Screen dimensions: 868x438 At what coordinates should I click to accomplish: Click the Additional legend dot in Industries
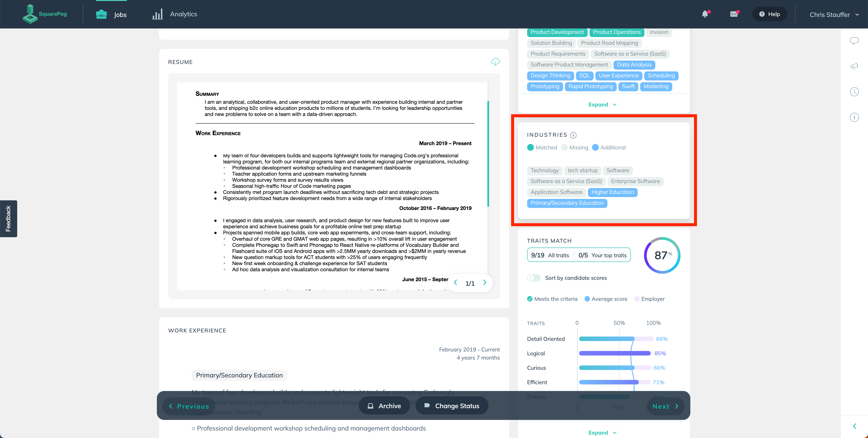[595, 148]
